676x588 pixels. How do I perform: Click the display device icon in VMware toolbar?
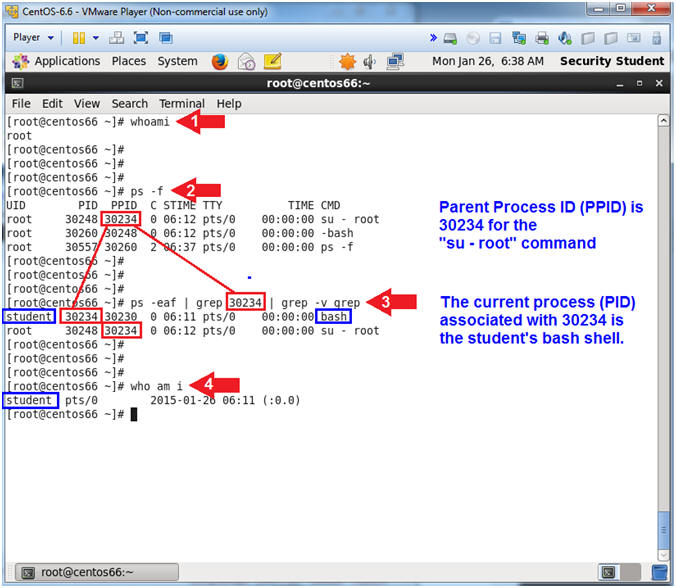(x=633, y=38)
